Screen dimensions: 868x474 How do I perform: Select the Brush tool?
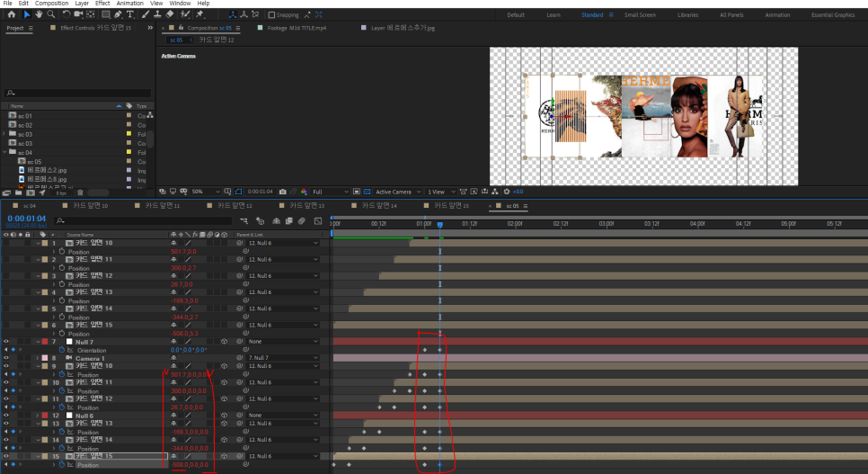pyautogui.click(x=145, y=14)
